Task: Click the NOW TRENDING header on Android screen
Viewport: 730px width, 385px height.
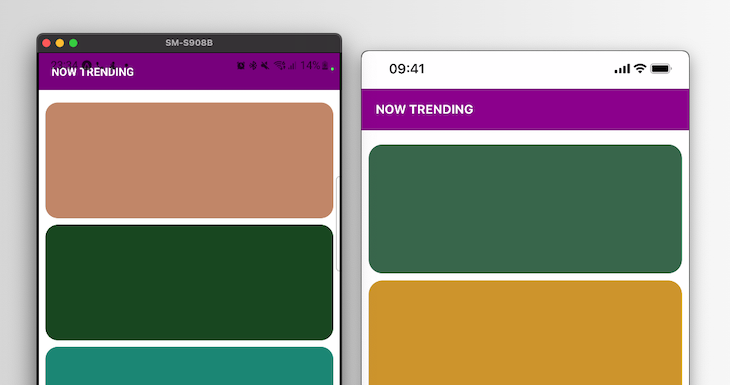Action: [x=93, y=72]
